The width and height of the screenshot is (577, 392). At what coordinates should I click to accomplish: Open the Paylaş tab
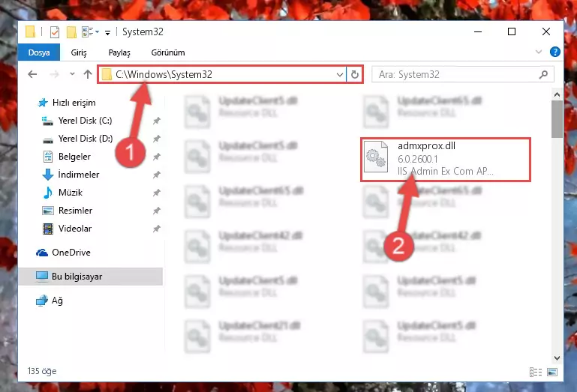tap(119, 52)
